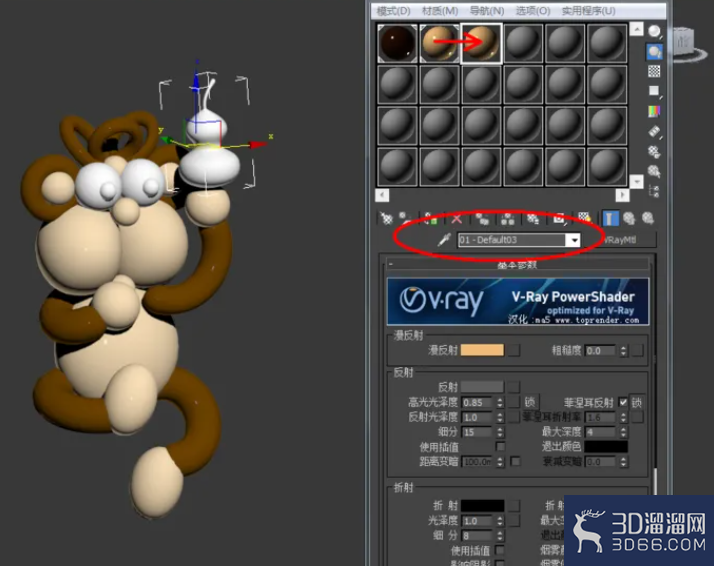
Task: Click sample slots scroll left arrow
Action: click(382, 195)
